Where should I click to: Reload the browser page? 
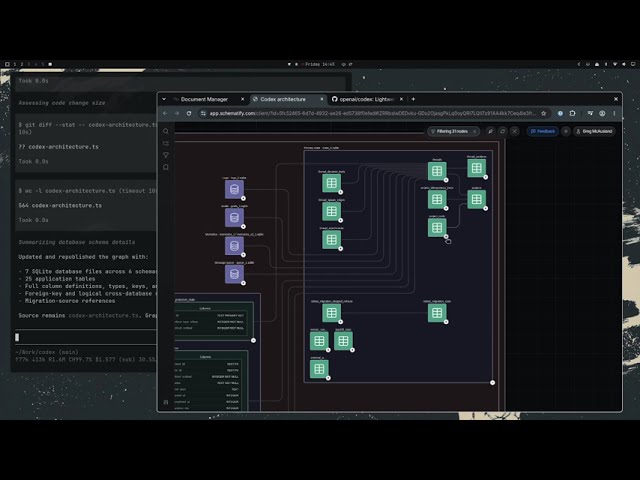click(189, 113)
